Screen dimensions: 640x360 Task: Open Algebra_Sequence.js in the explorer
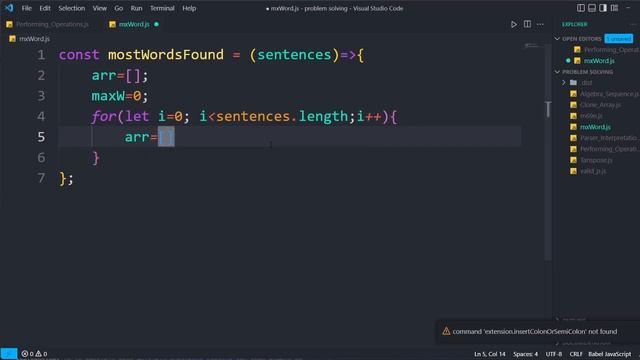tap(609, 94)
